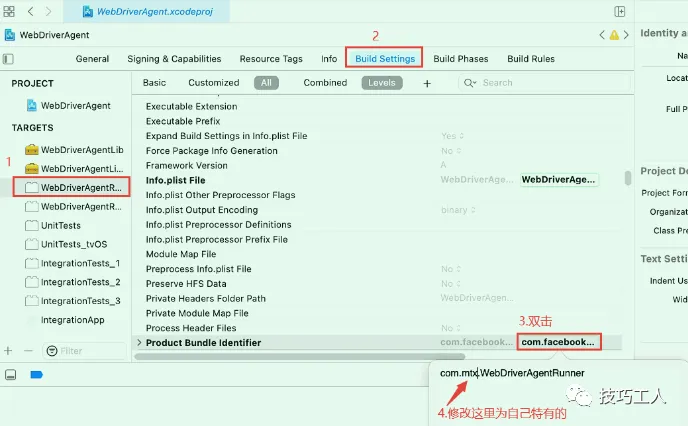The height and width of the screenshot is (426, 688).
Task: Select the All settings filter
Action: pyautogui.click(x=266, y=83)
